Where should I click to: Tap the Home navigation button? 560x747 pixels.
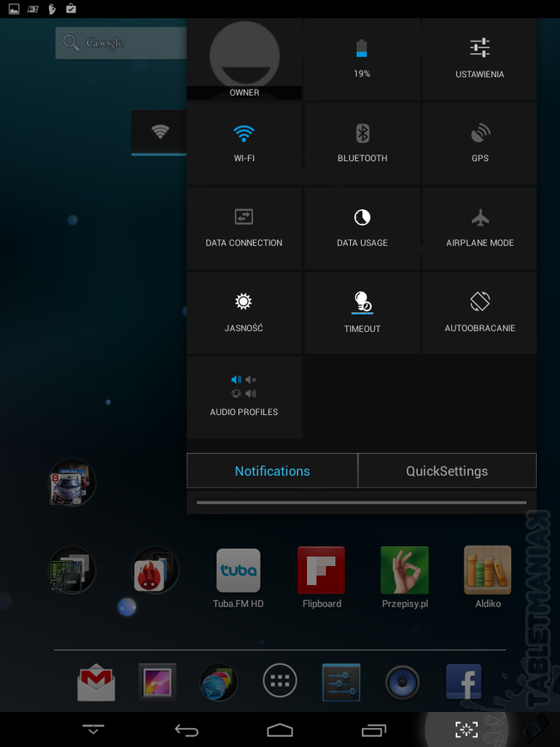tap(280, 730)
